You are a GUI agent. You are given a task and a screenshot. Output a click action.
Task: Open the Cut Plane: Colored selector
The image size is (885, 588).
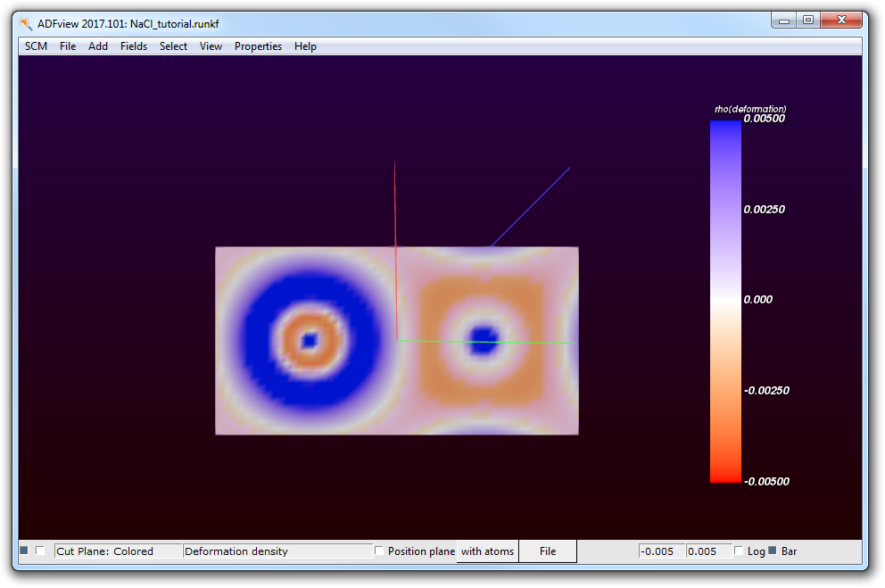click(x=118, y=551)
